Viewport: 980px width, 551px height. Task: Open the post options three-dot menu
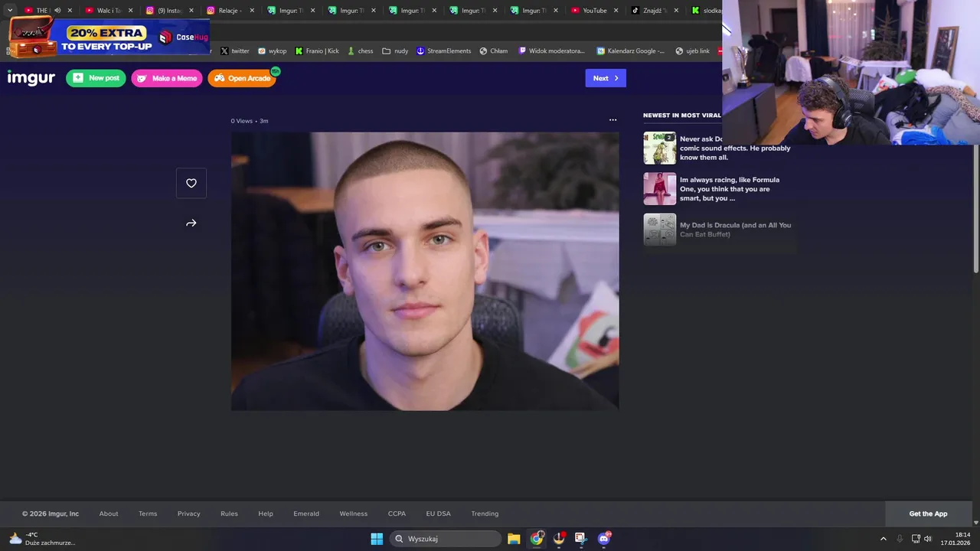612,120
